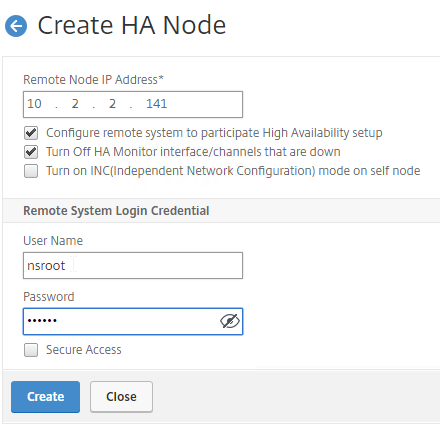Screen dimensions: 440x424
Task: Select the first IP octet showing 10
Action: click(x=34, y=104)
